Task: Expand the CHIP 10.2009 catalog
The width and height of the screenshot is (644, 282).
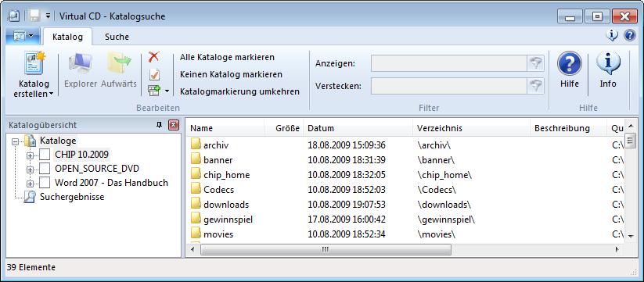Action: tap(30, 155)
